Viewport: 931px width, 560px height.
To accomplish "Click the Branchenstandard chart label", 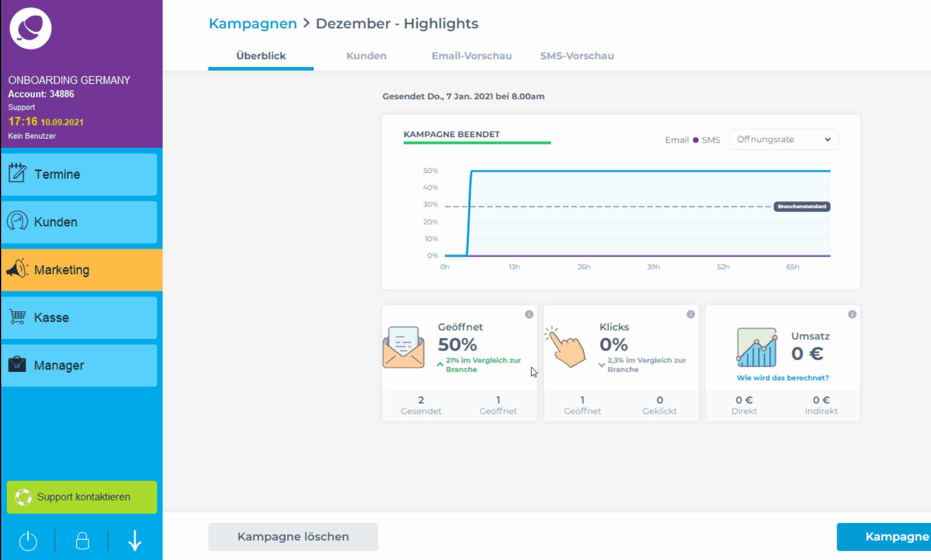I will (x=802, y=207).
